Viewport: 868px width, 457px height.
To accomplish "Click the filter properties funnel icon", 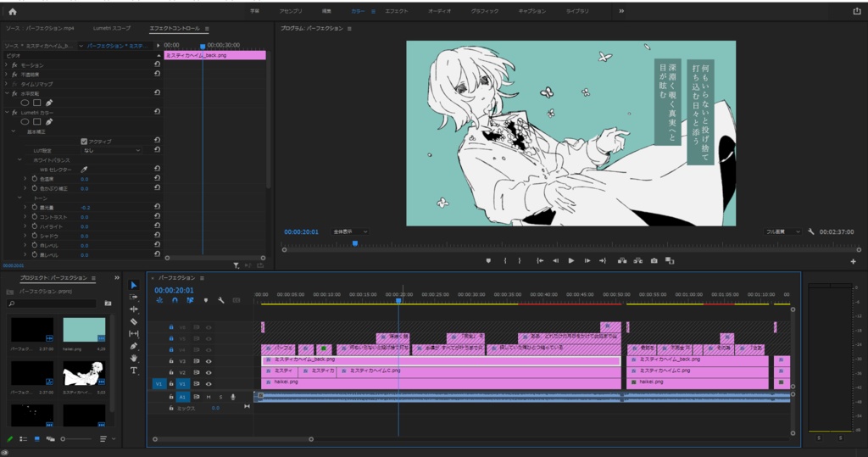I will (x=236, y=265).
